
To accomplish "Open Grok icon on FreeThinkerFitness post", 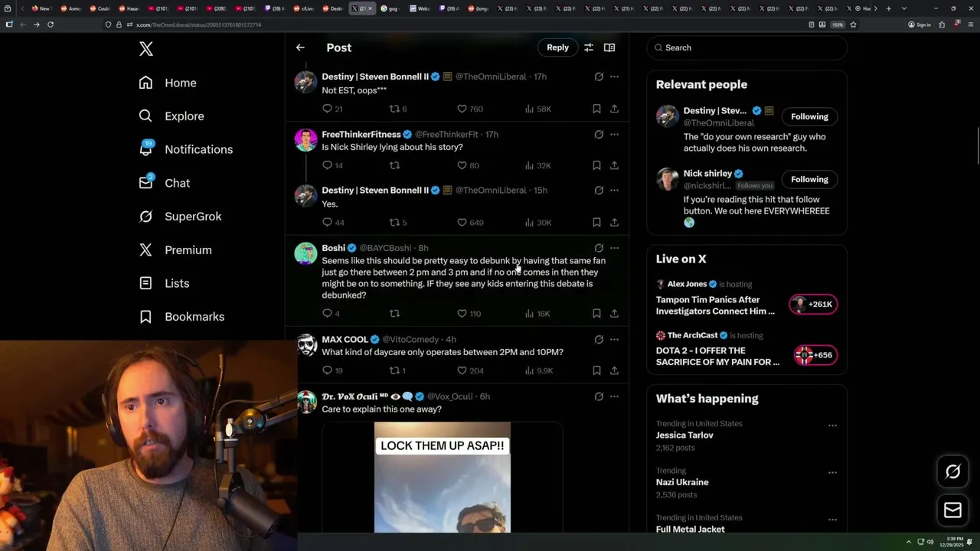I will coord(599,135).
